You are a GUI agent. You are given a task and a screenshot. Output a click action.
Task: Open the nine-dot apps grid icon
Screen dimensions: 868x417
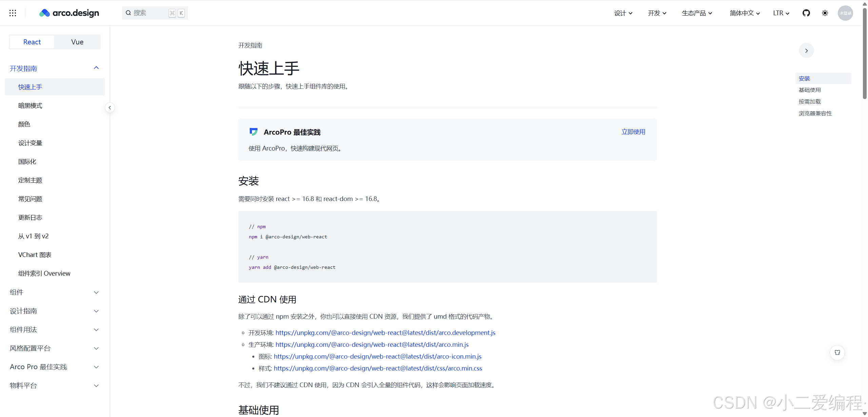(13, 13)
